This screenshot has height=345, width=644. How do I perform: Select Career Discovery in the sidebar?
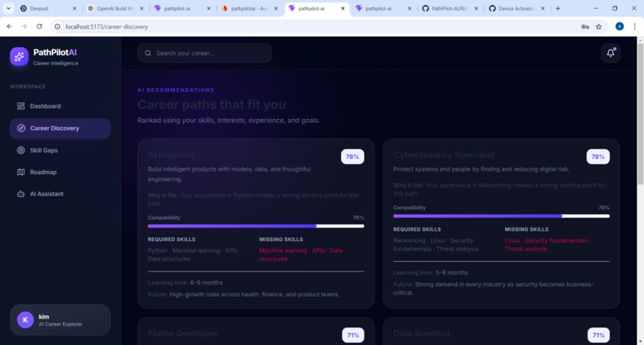click(60, 128)
